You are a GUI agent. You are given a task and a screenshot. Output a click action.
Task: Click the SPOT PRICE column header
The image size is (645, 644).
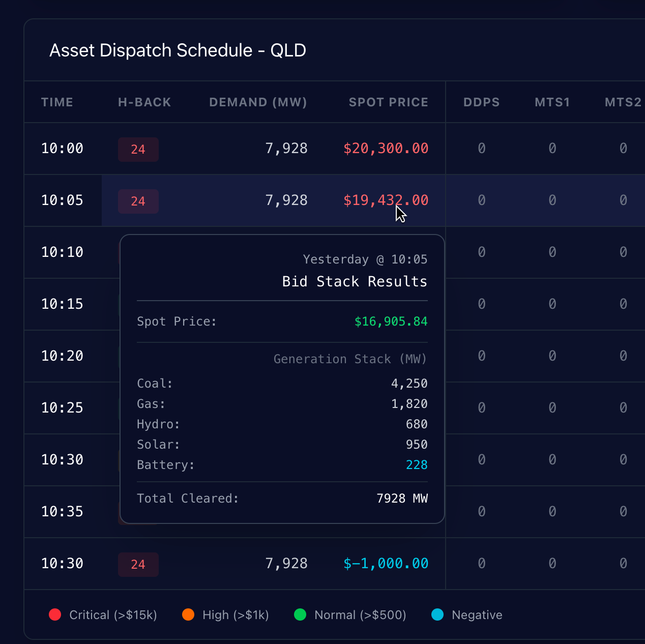point(388,102)
